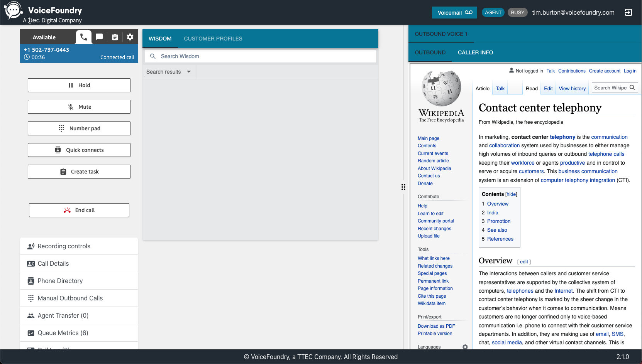Click the panel divider drag handle

(x=403, y=187)
